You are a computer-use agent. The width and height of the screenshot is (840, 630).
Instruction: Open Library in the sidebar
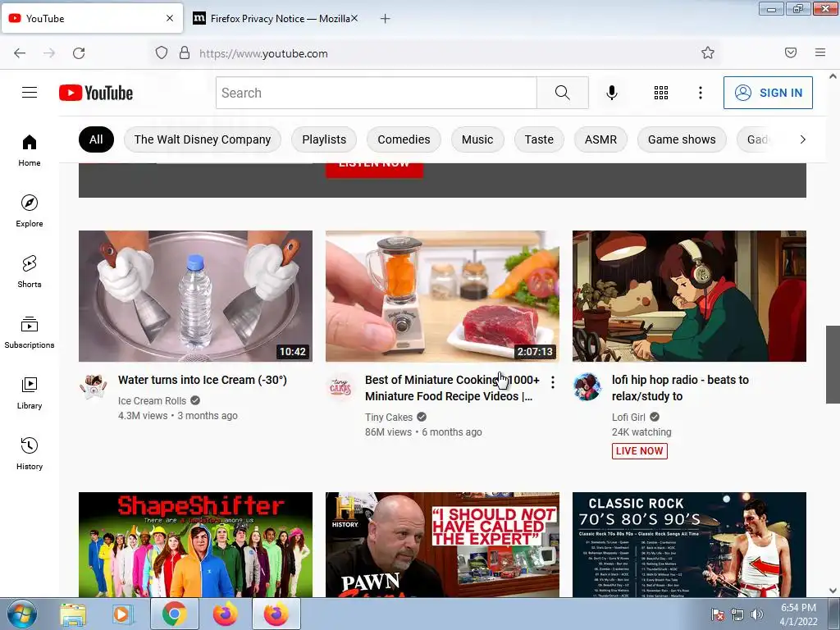30,393
